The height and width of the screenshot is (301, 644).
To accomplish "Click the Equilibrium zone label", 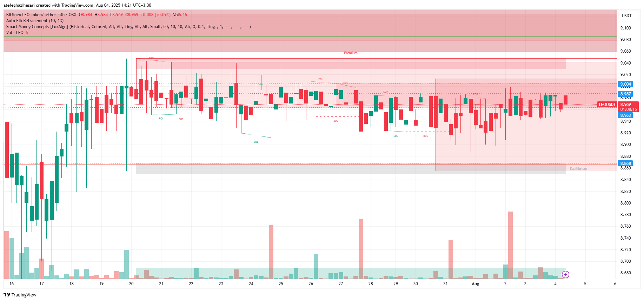I will [578, 169].
